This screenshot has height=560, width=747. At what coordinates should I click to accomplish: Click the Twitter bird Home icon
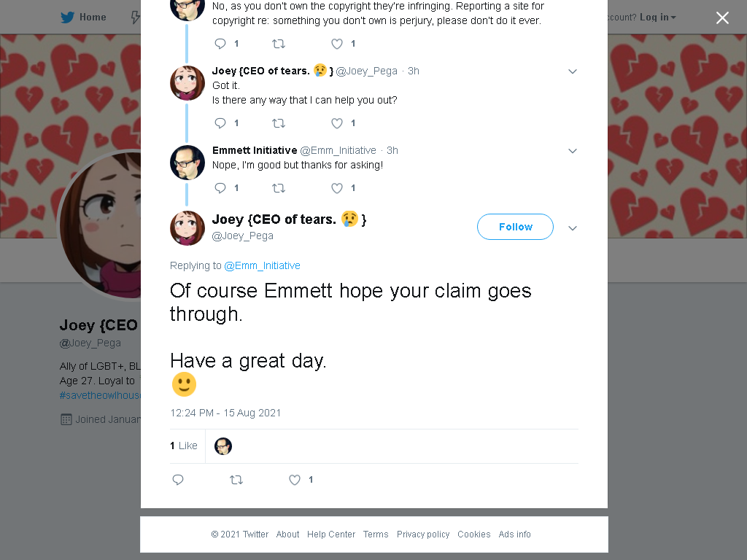click(67, 17)
